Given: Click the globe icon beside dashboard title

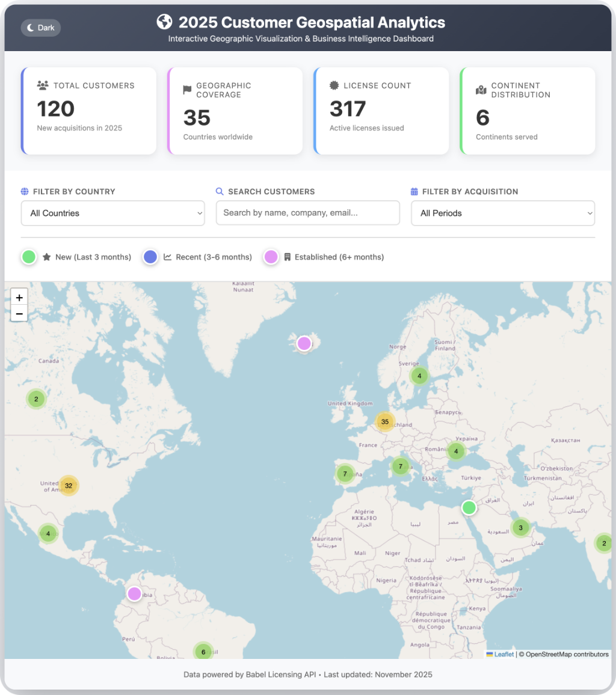Looking at the screenshot, I should point(164,22).
